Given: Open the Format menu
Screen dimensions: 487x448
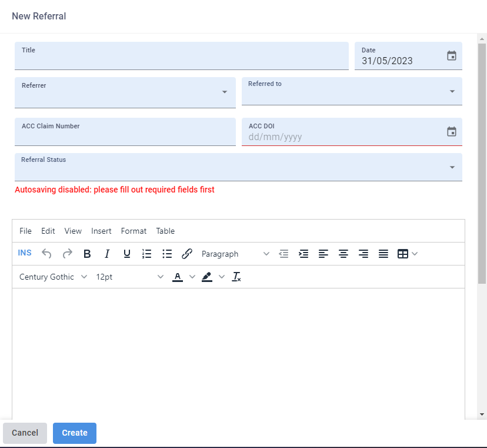Looking at the screenshot, I should click(x=134, y=231).
